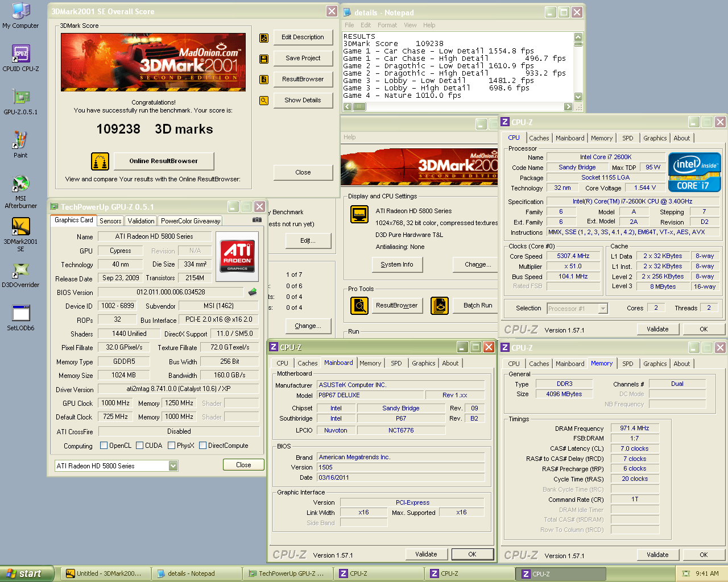Select Caches tab in top CPU-Z window
Viewport: 728px width, 582px height.
[539, 138]
